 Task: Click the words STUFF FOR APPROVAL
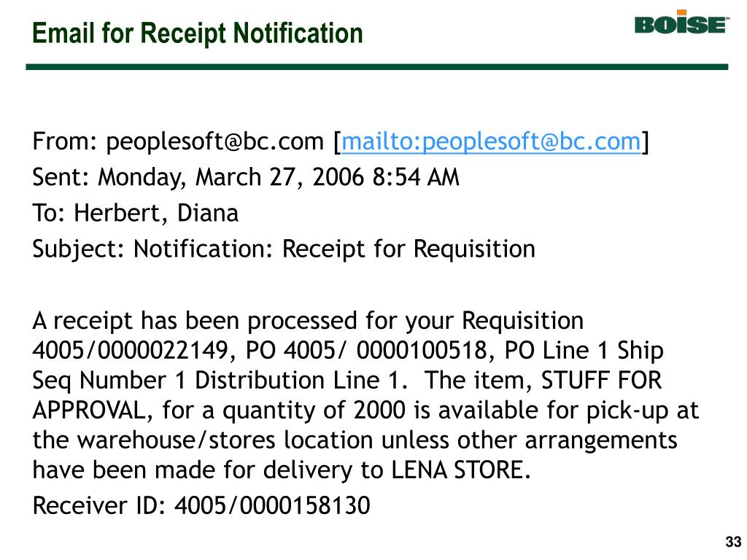[601, 381]
